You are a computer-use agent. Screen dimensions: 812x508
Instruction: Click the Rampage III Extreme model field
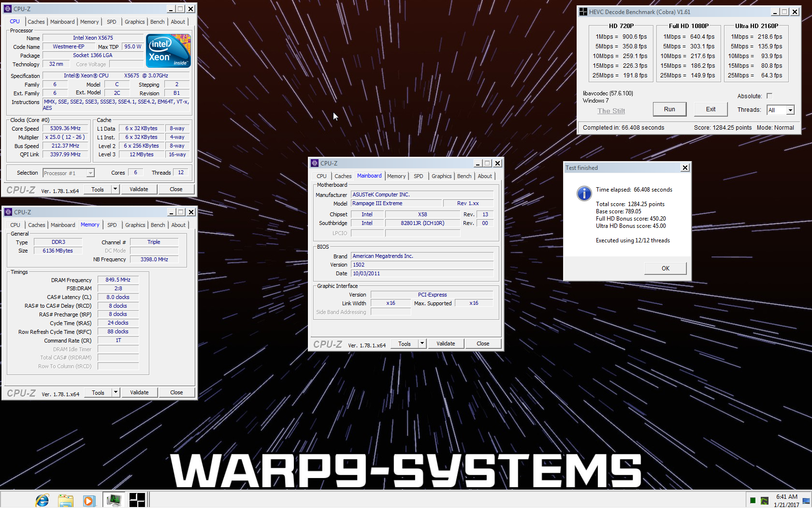(396, 203)
